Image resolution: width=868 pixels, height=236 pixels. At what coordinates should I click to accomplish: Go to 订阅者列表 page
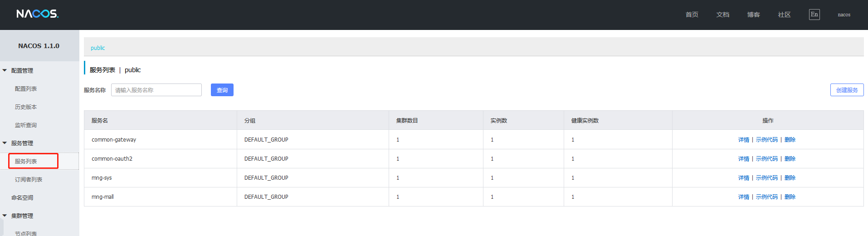click(29, 180)
